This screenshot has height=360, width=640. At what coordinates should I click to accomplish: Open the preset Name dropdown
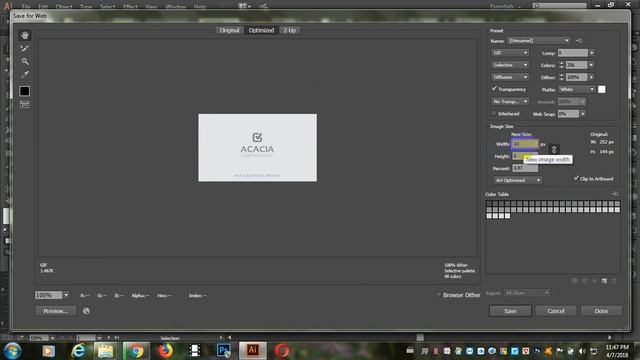pyautogui.click(x=538, y=40)
